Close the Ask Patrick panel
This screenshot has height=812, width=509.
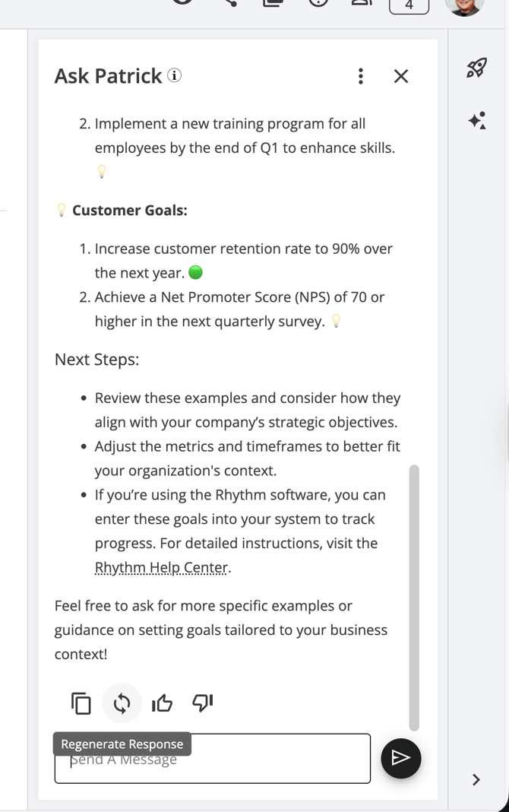tap(401, 75)
